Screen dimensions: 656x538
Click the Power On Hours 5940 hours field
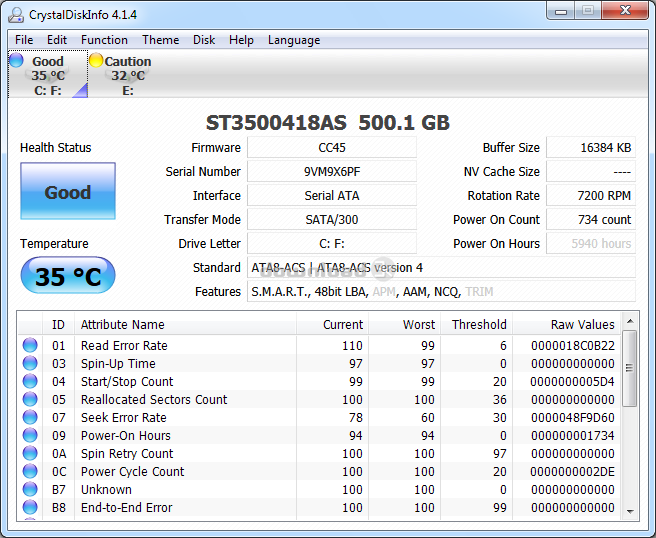point(591,243)
